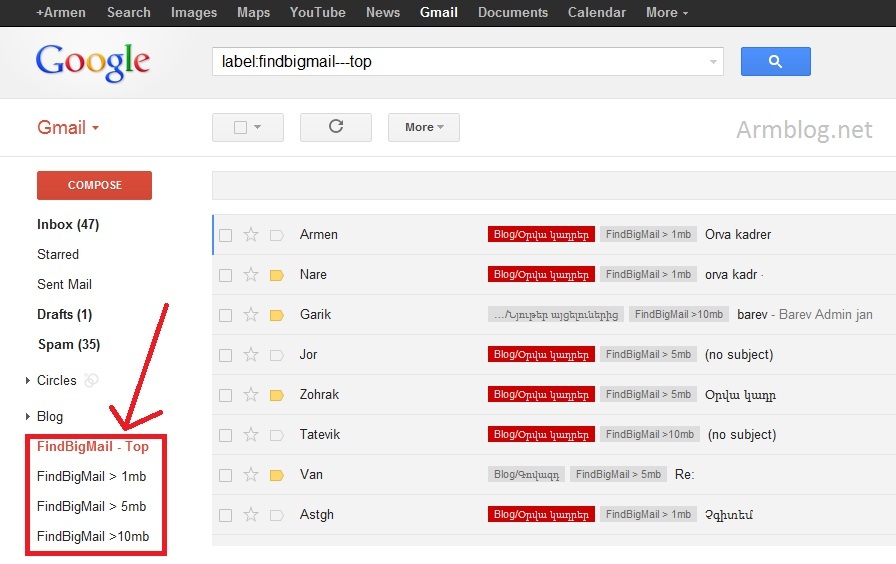This screenshot has height=564, width=896.
Task: Open the select-all dropdown arrow
Action: (x=258, y=127)
